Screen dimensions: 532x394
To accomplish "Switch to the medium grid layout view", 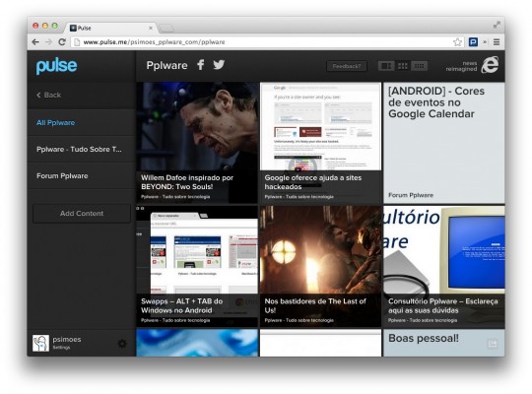I will [403, 66].
